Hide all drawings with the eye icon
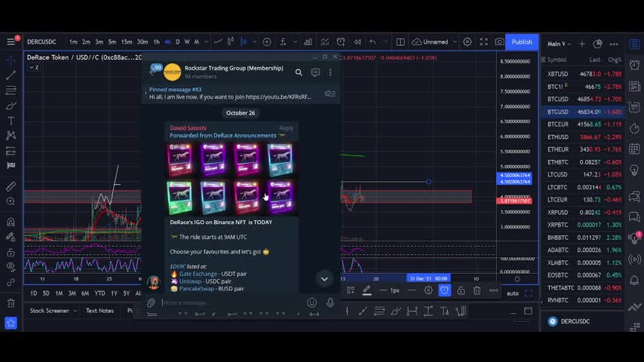This screenshot has height=362, width=644. pyautogui.click(x=11, y=267)
